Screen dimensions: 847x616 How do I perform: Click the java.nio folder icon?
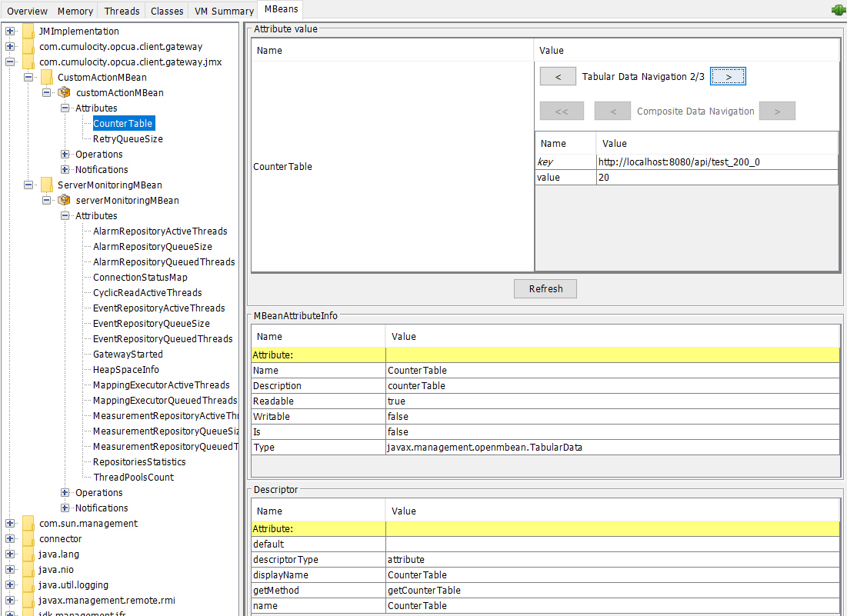point(28,569)
